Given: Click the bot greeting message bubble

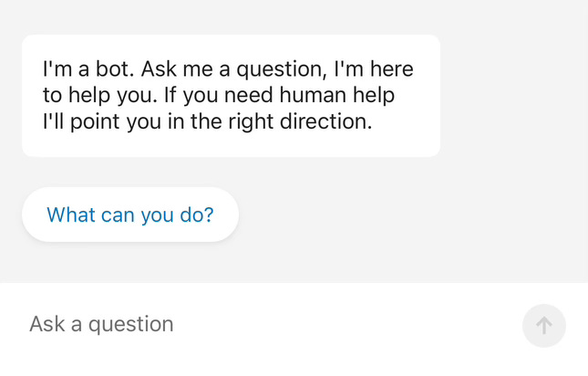Looking at the screenshot, I should pyautogui.click(x=231, y=96).
